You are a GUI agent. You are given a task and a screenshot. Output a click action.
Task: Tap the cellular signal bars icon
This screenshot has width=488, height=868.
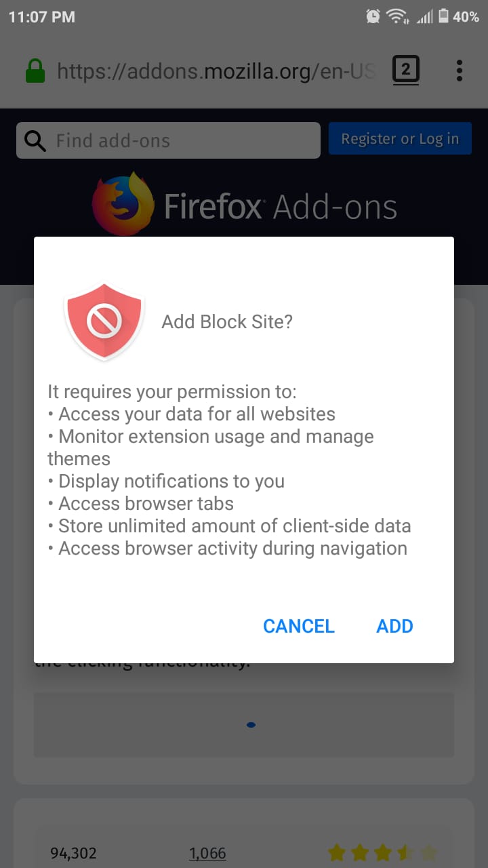[424, 16]
